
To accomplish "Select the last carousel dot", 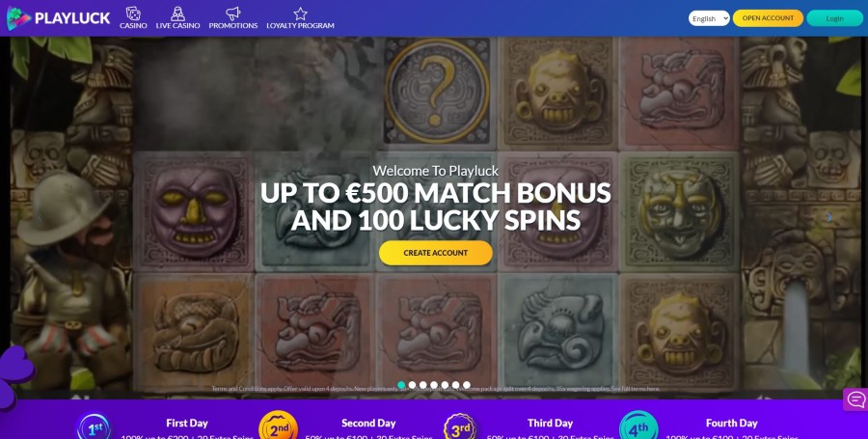I will pyautogui.click(x=467, y=385).
